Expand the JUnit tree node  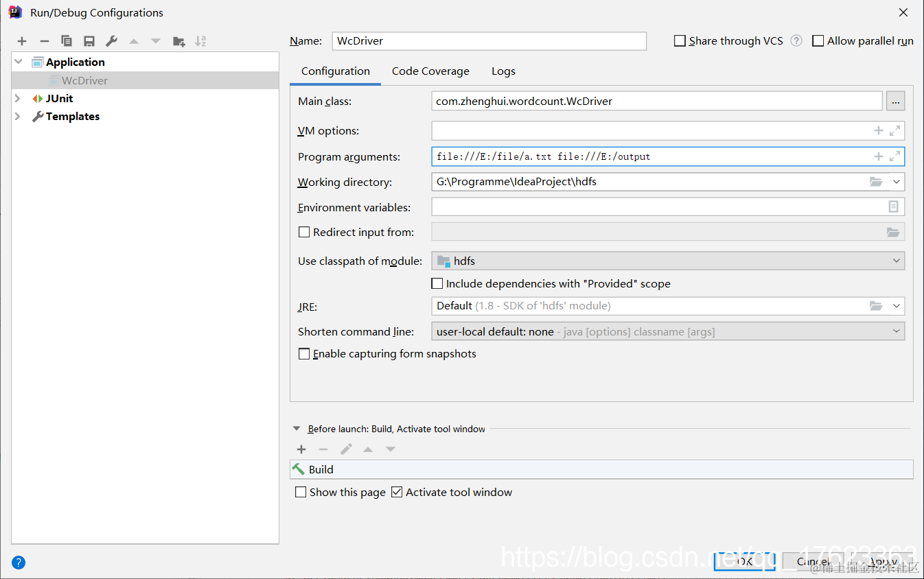pyautogui.click(x=19, y=98)
